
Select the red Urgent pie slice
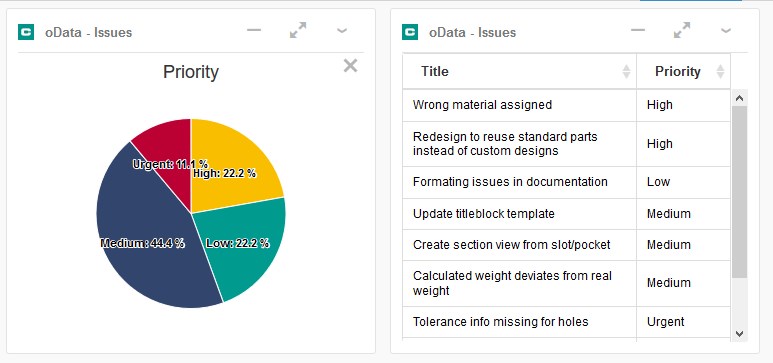(x=165, y=145)
